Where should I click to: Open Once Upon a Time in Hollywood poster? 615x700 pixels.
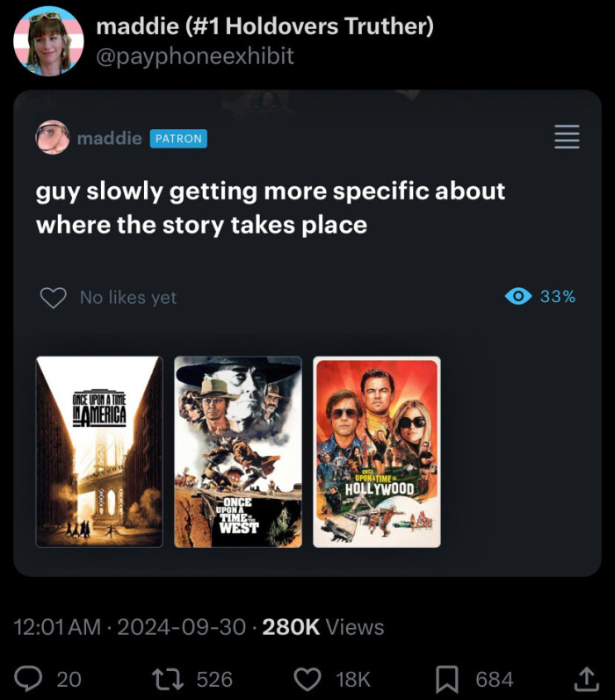pyautogui.click(x=377, y=451)
